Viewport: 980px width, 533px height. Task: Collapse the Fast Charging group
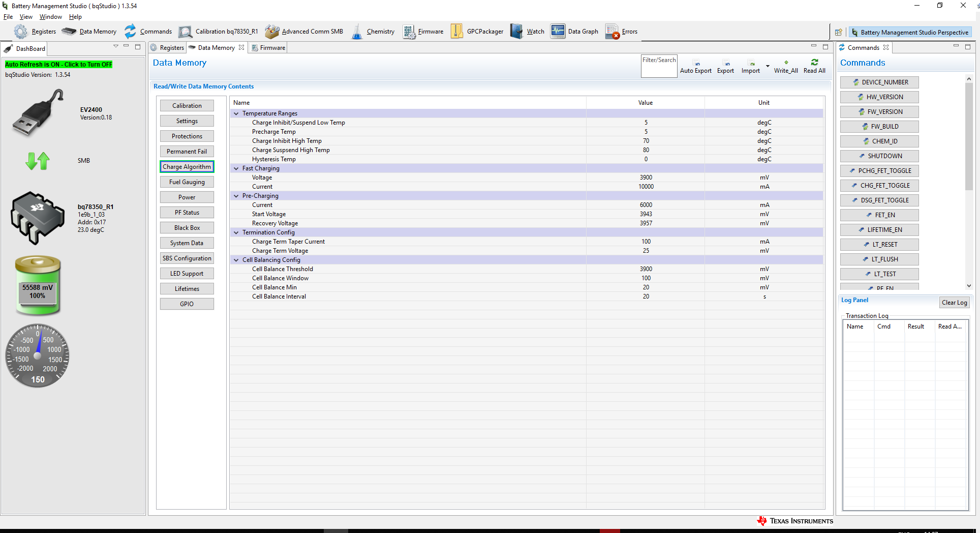tap(236, 168)
